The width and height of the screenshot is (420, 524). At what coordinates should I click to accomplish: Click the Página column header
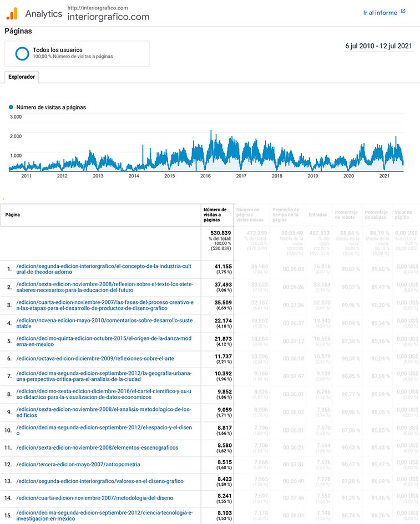(x=13, y=215)
